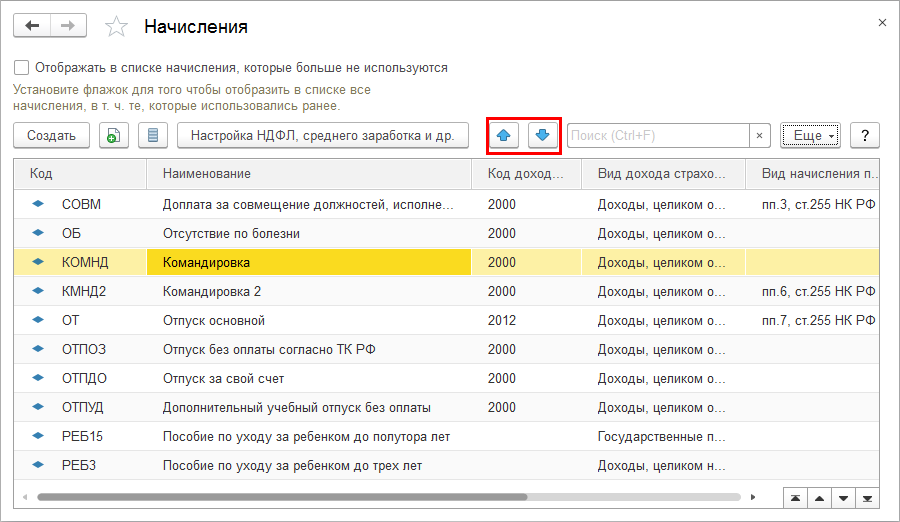Move selected accrual down with blue arrow

pyautogui.click(x=543, y=136)
